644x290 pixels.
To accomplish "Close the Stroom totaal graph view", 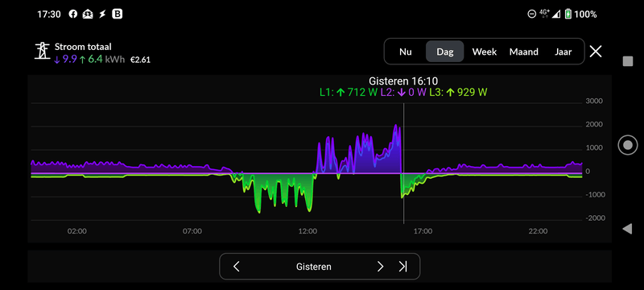I will click(x=596, y=52).
